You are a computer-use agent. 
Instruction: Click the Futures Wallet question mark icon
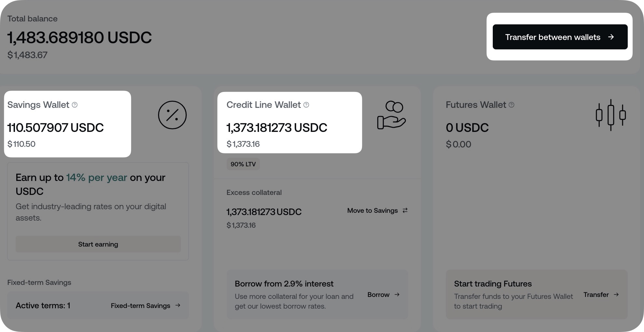tap(511, 105)
